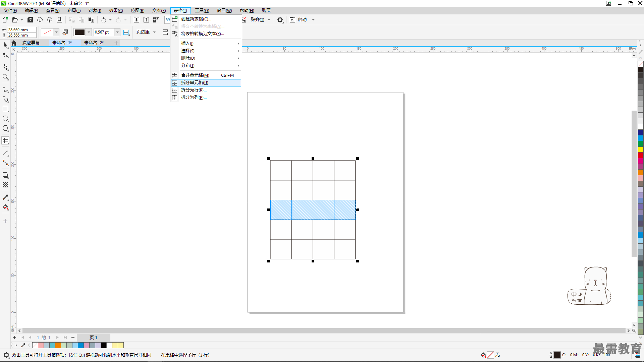This screenshot has height=362, width=644.
Task: Pick the yellow swatch in right palette
Action: click(x=641, y=149)
